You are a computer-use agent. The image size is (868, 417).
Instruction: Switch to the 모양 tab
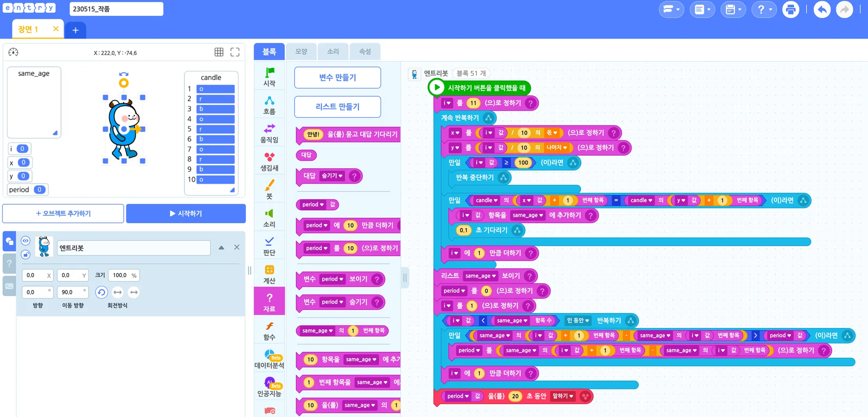(301, 52)
